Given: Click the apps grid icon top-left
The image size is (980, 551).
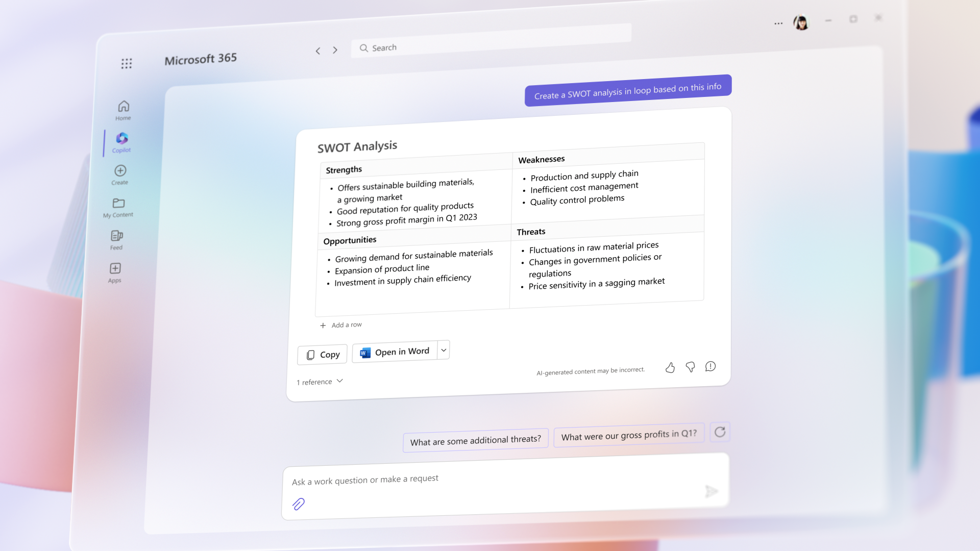Looking at the screenshot, I should tap(127, 63).
